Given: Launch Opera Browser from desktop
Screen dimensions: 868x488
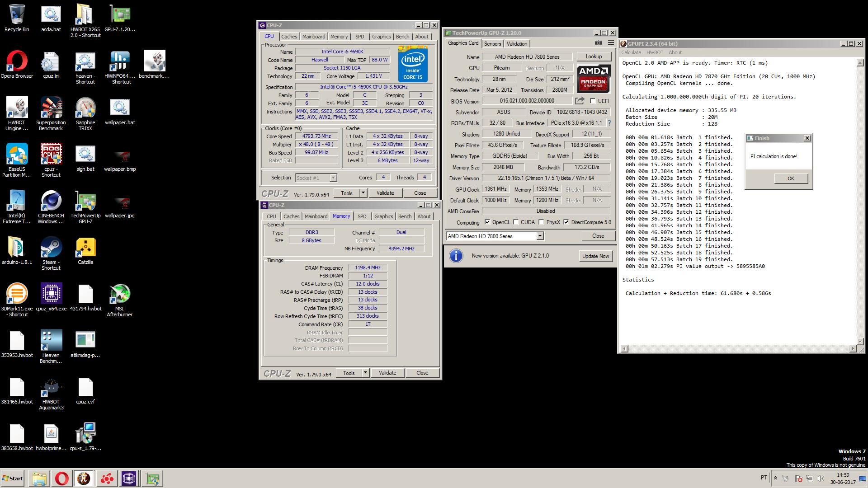Looking at the screenshot, I should click(x=17, y=65).
